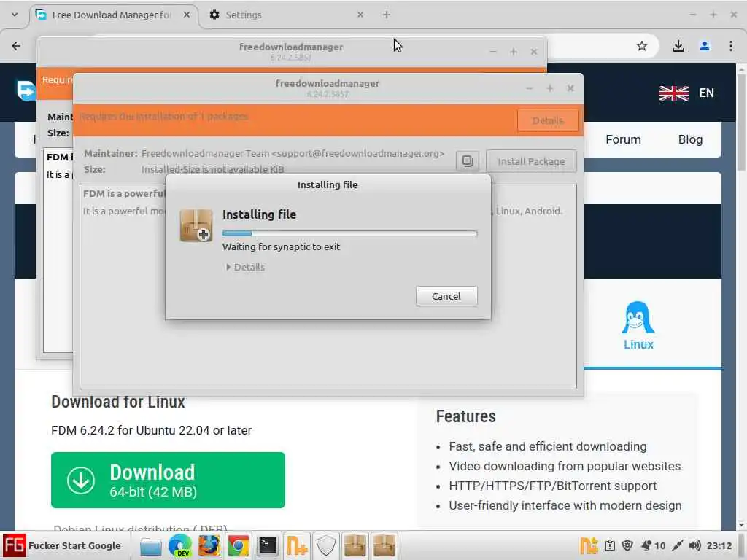Click the maintainer email text
The image size is (747, 560).
pos(357,153)
